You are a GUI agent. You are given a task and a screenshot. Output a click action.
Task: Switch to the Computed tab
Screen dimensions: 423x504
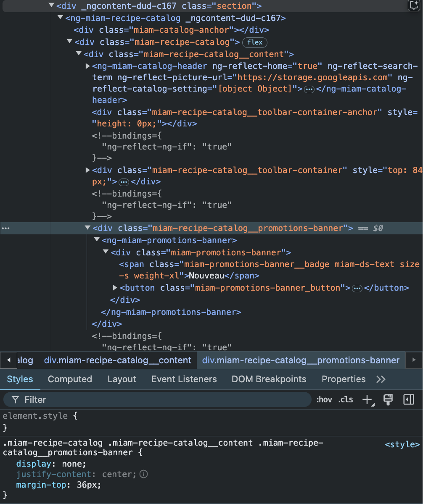(x=70, y=379)
